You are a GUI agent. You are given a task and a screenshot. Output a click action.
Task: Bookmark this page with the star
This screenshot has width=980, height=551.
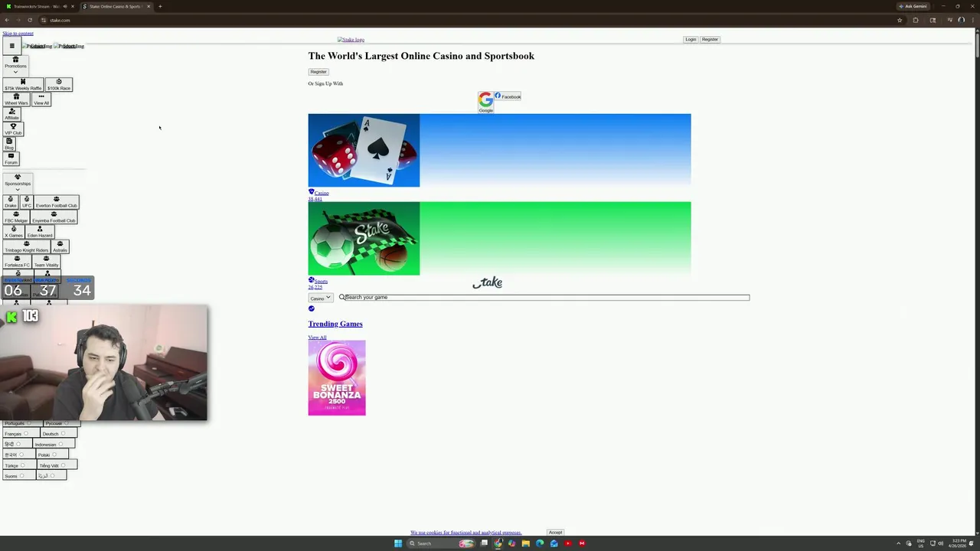[900, 20]
